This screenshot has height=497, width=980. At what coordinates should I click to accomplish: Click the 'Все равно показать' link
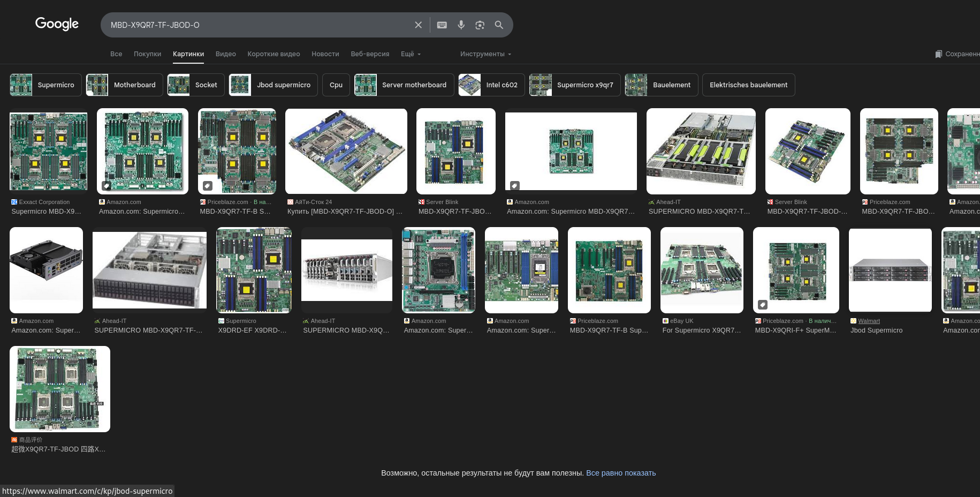pyautogui.click(x=620, y=473)
